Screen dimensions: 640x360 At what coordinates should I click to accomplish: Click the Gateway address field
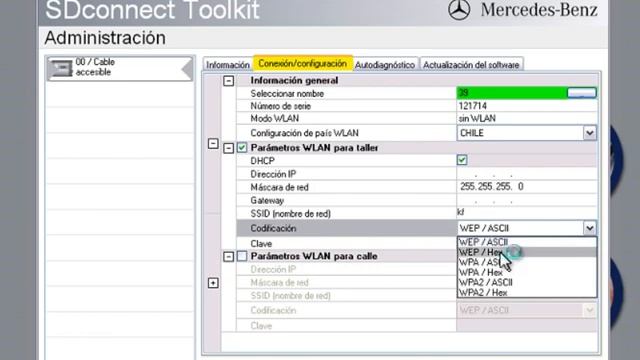[x=527, y=200]
